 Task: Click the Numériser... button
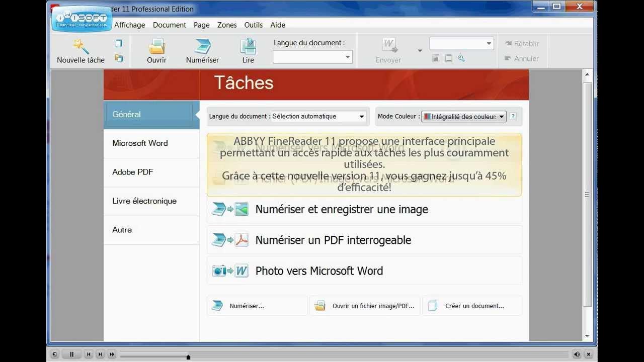[x=257, y=306]
